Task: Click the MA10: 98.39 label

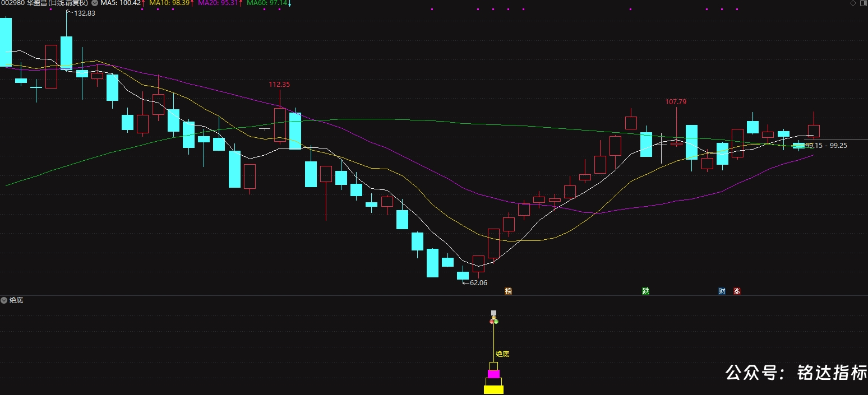Action: (169, 3)
